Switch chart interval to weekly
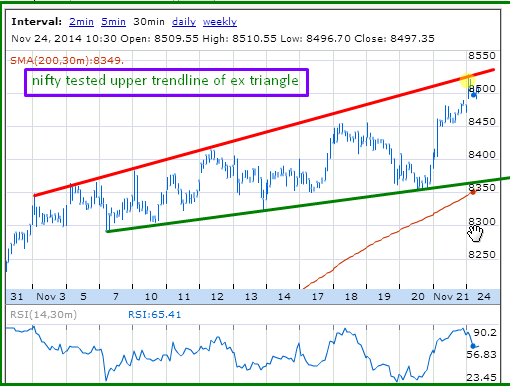This screenshot has width=510, height=386. [x=220, y=22]
